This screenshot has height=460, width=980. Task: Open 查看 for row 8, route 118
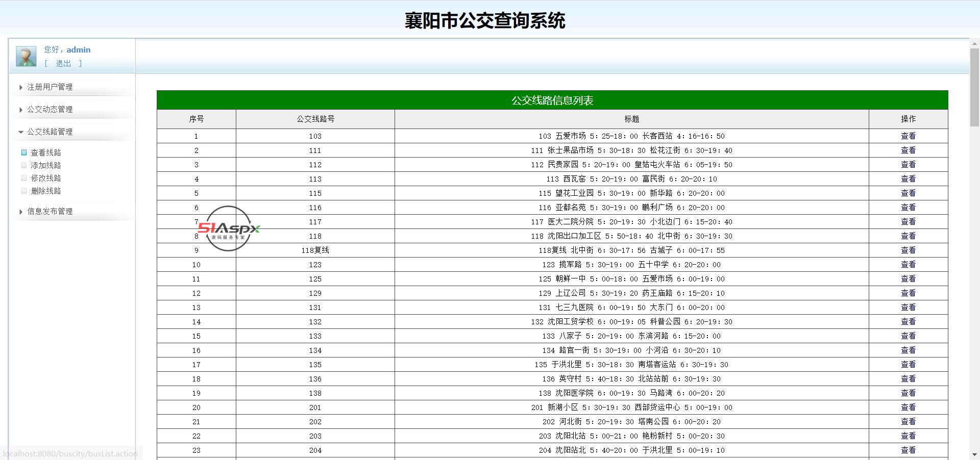[909, 236]
